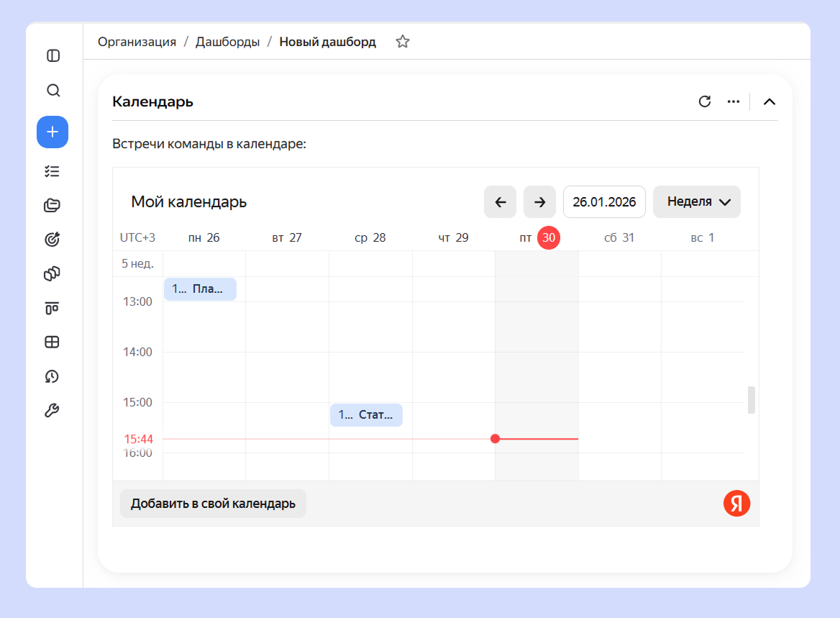Open settings wrench icon in sidebar
Image resolution: width=840 pixels, height=618 pixels.
tap(52, 411)
